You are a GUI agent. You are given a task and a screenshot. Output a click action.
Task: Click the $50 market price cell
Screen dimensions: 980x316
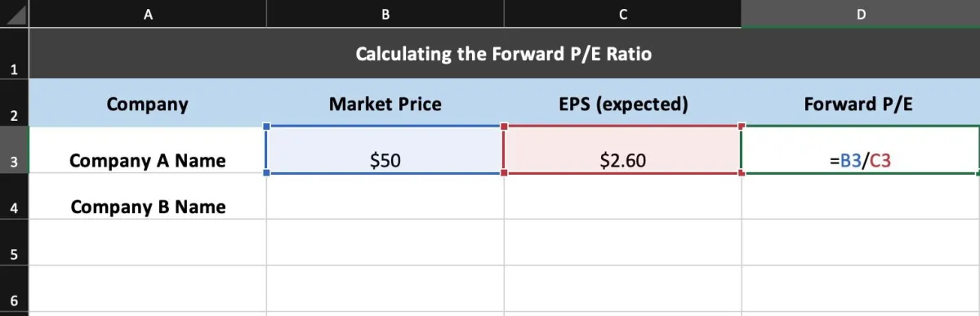pyautogui.click(x=385, y=149)
